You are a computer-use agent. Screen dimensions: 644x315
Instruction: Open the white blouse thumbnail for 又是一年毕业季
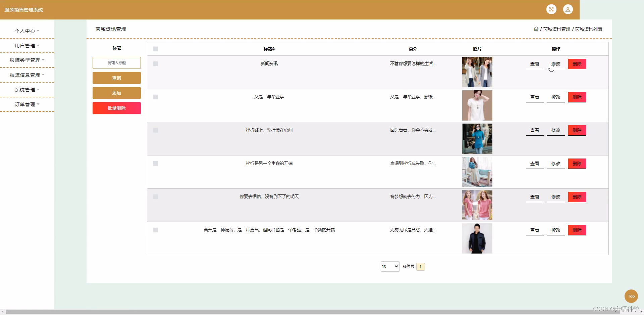(477, 105)
